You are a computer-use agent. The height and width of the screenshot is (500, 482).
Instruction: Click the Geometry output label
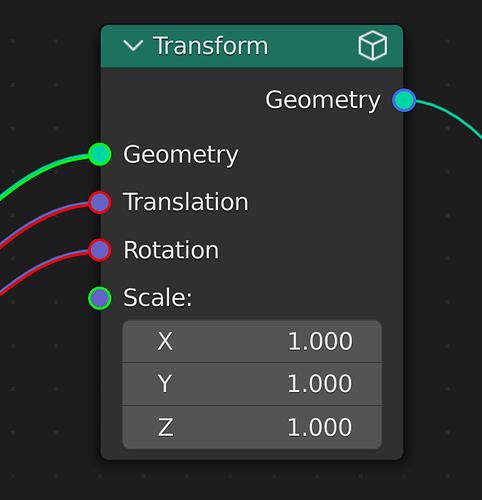(x=323, y=100)
